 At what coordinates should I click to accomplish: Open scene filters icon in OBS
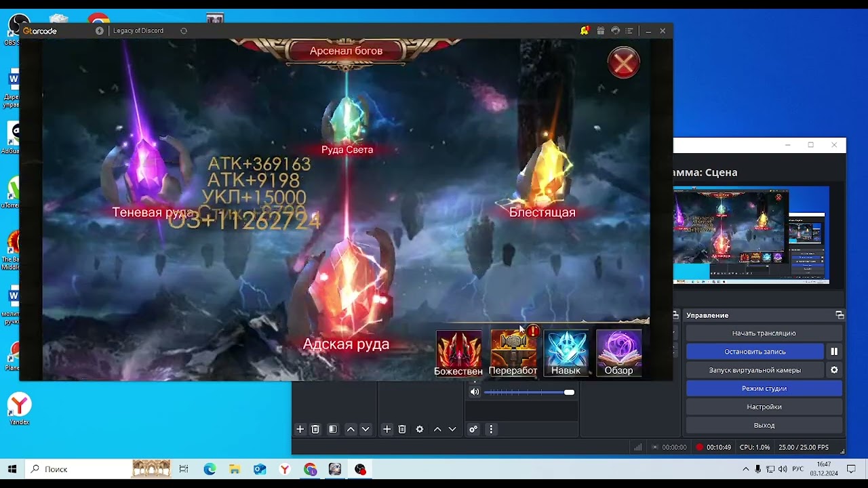pos(333,429)
